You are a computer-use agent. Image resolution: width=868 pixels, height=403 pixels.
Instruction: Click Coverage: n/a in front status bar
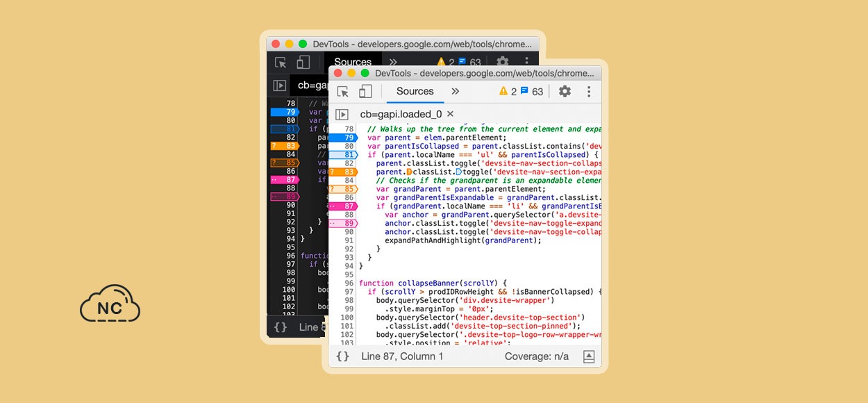pyautogui.click(x=537, y=356)
